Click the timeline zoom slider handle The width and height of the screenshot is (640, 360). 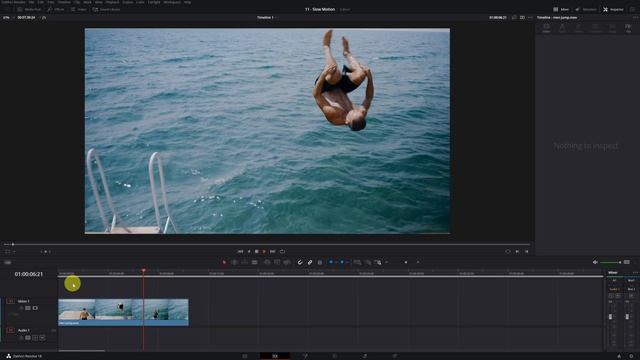point(406,262)
